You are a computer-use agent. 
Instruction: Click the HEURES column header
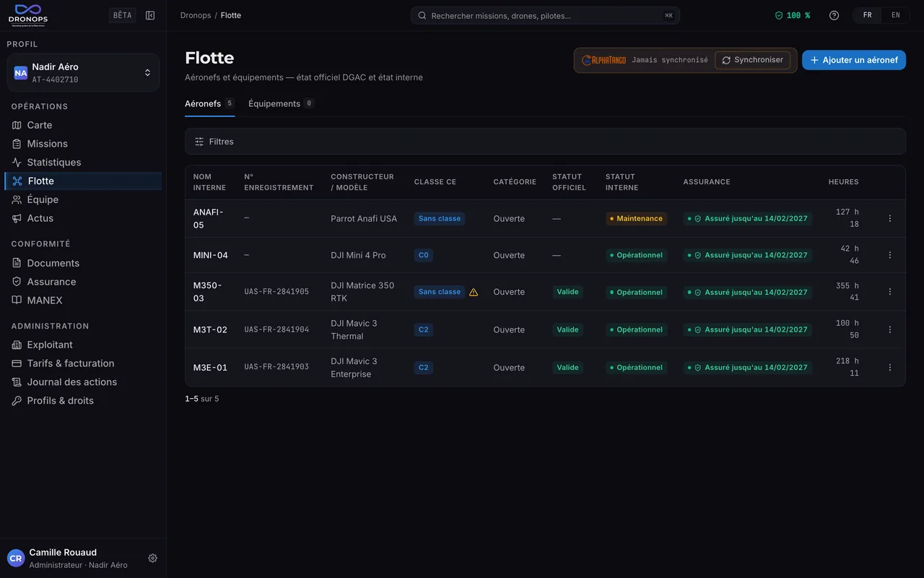coord(844,182)
